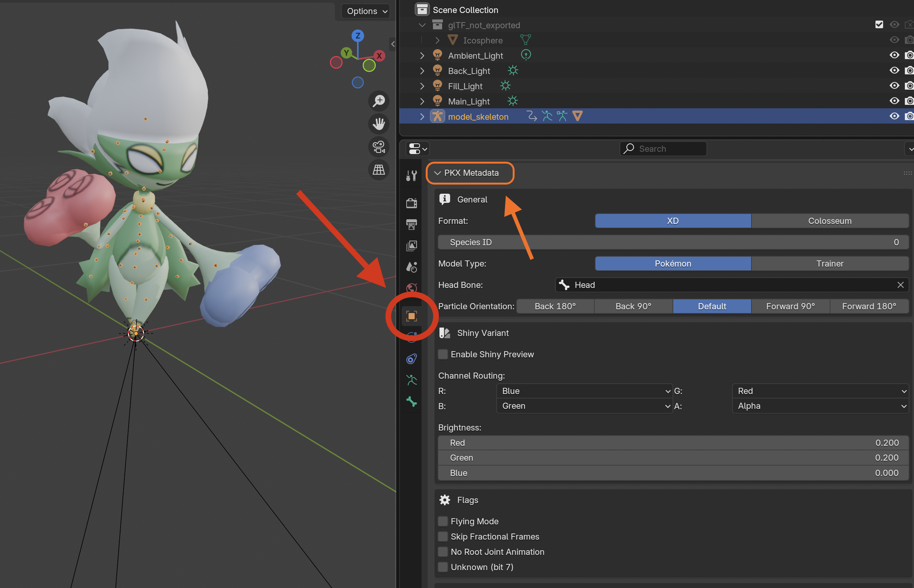Switch perspective/orthographic with the grid icon
This screenshot has height=588, width=914.
pos(378,170)
